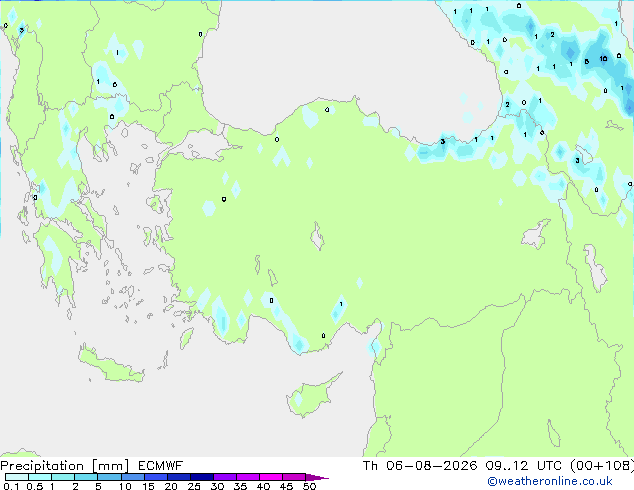This screenshot has width=634, height=490.
Task: Click the legend label "20"
Action: pos(171,486)
